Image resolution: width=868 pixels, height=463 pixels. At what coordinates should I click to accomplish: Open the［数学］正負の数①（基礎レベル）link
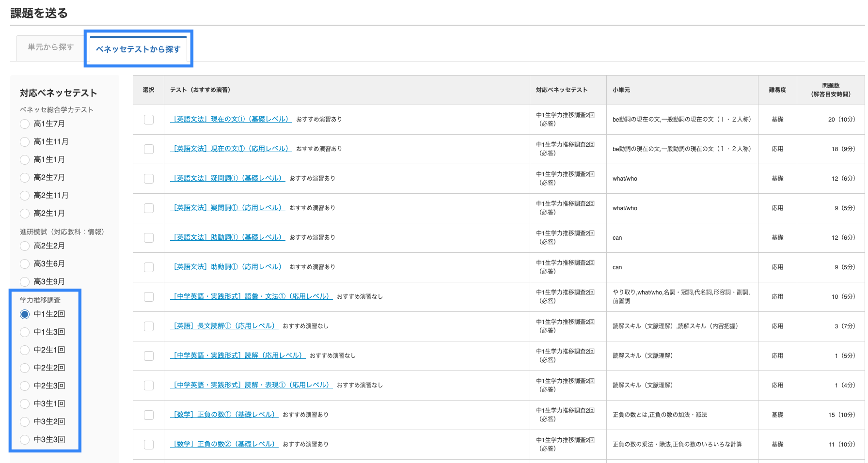click(224, 415)
